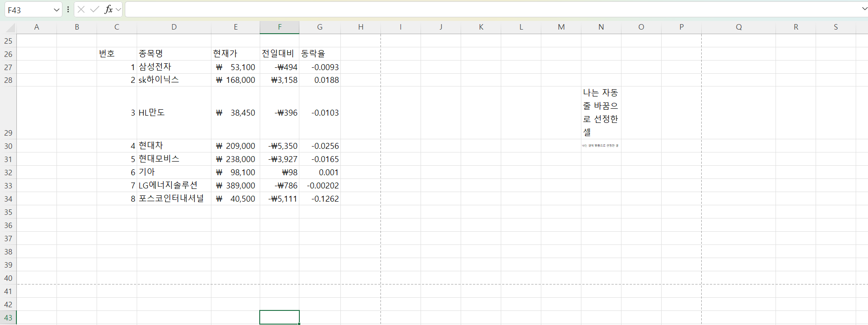Expand the formula bar chevron
Screen dimensions: 868x325
[864, 9]
